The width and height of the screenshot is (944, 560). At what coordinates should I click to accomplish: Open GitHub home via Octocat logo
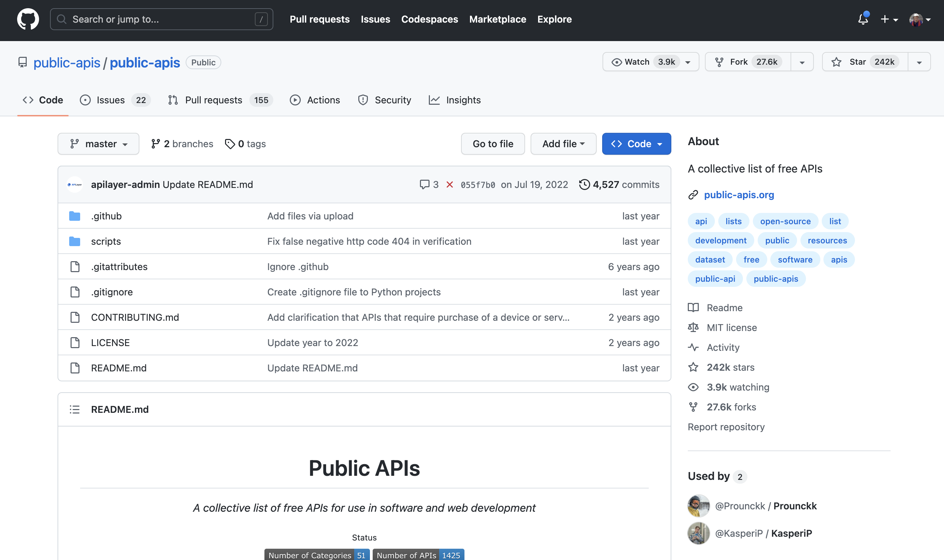[x=28, y=19]
